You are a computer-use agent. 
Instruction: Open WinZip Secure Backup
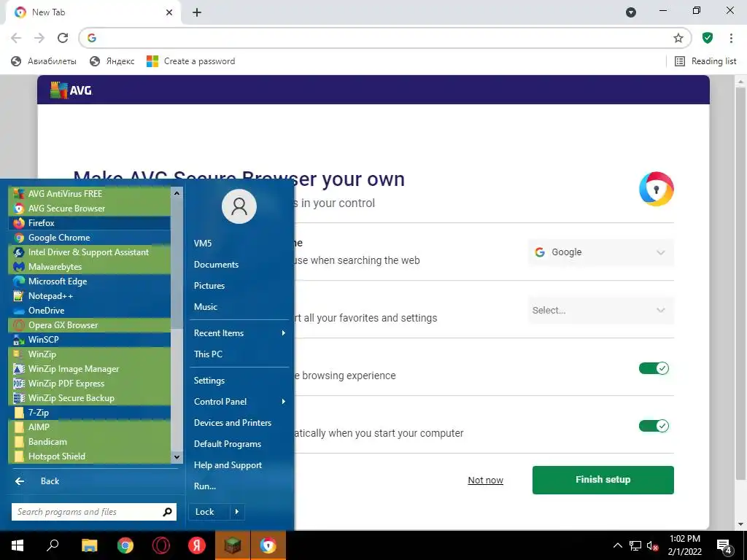pos(90,398)
